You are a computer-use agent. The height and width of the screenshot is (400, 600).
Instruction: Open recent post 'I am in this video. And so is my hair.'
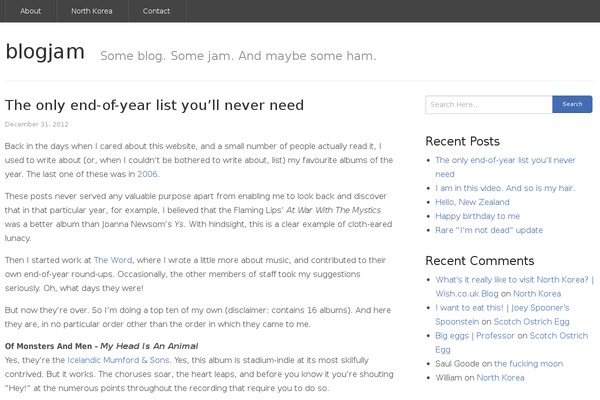(x=505, y=188)
